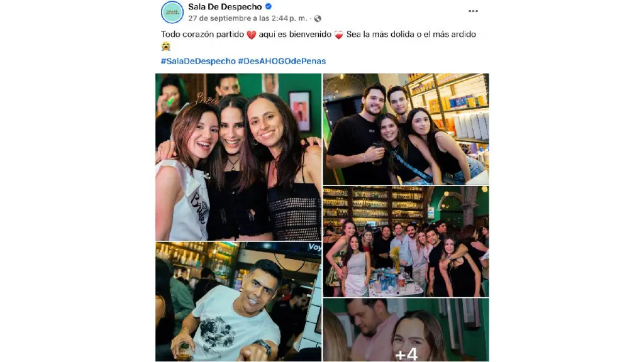This screenshot has width=644, height=362.
Task: Open the Sala De Despecho page name link
Action: tap(225, 6)
